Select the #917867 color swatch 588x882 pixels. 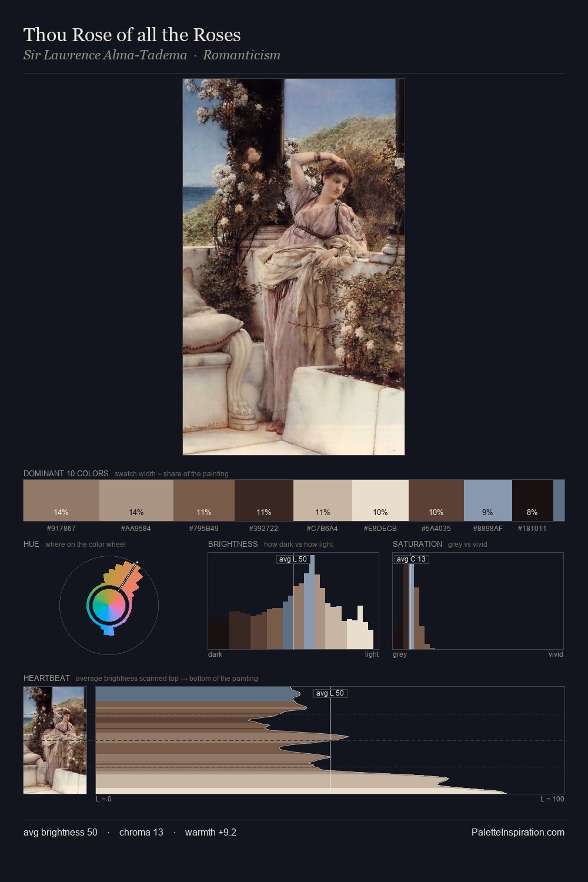pyautogui.click(x=61, y=500)
